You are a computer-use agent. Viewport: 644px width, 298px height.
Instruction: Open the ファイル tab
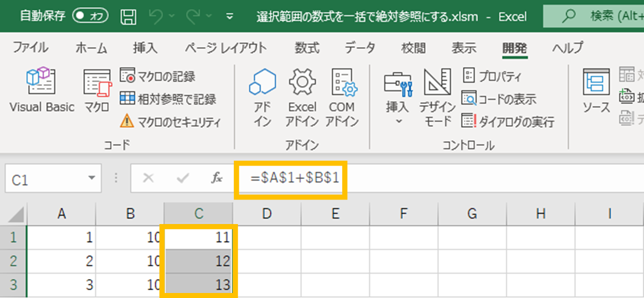click(x=30, y=48)
